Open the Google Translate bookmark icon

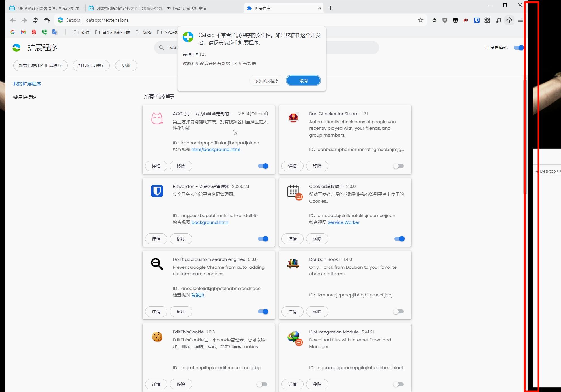[55, 32]
